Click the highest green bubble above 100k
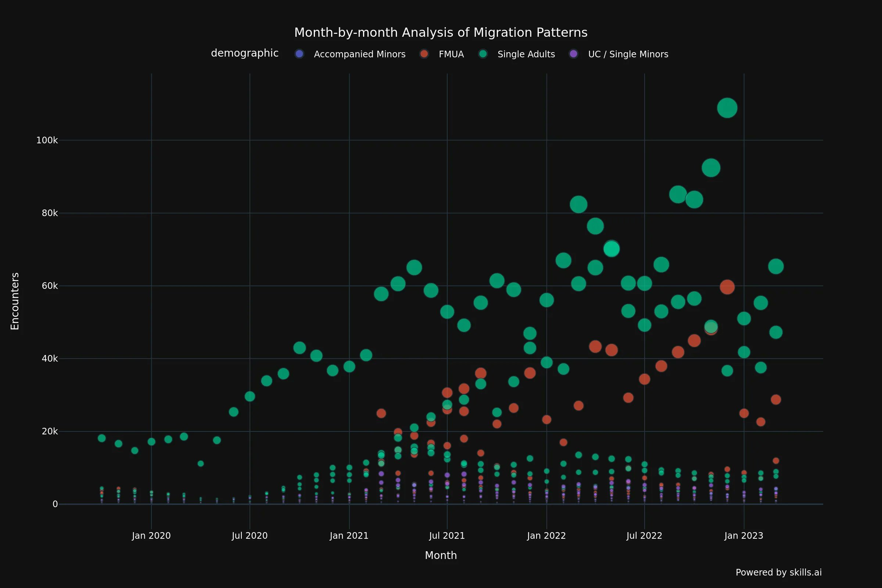 pos(727,108)
